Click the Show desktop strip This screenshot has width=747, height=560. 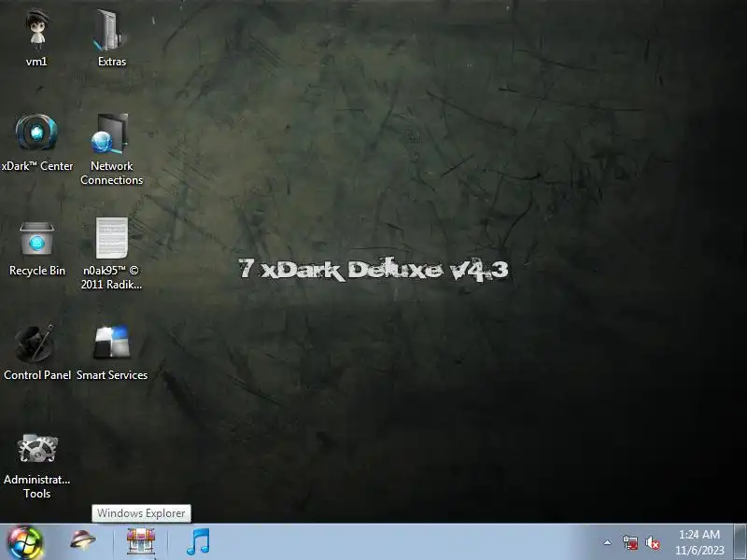click(740, 542)
